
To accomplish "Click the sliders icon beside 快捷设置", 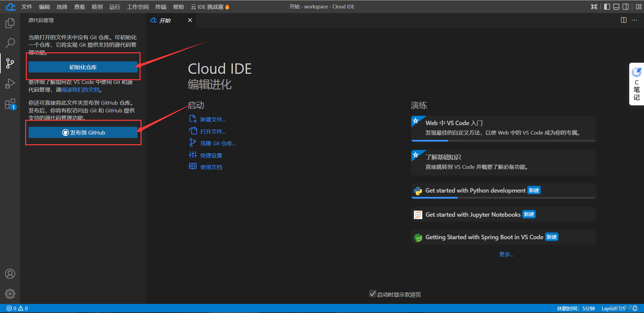I will tap(193, 155).
